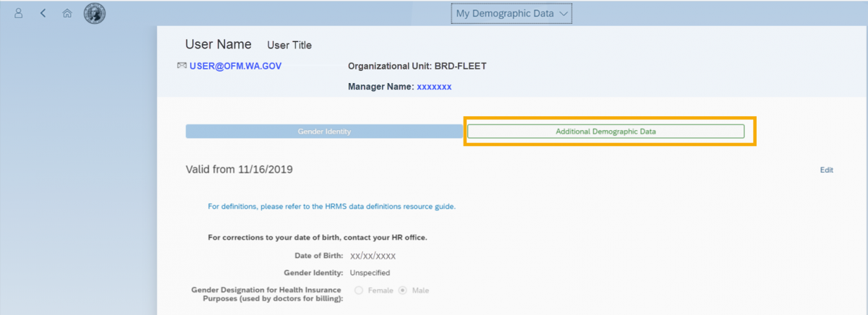This screenshot has width=868, height=315.
Task: Expand the chevron next to My Demographic Data
Action: point(564,14)
